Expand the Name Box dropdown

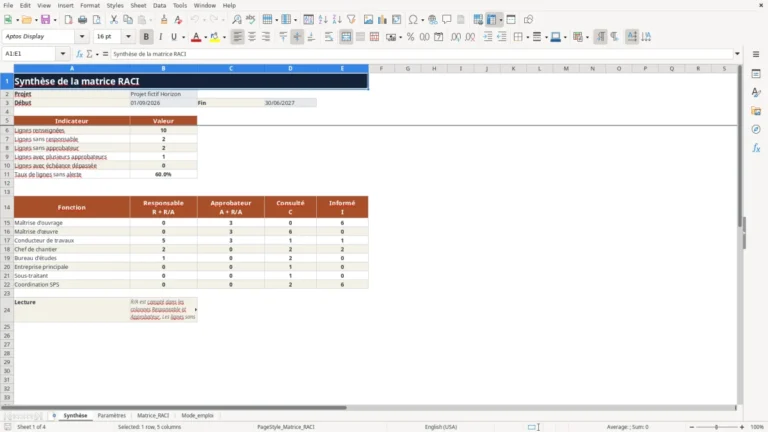pyautogui.click(x=63, y=54)
